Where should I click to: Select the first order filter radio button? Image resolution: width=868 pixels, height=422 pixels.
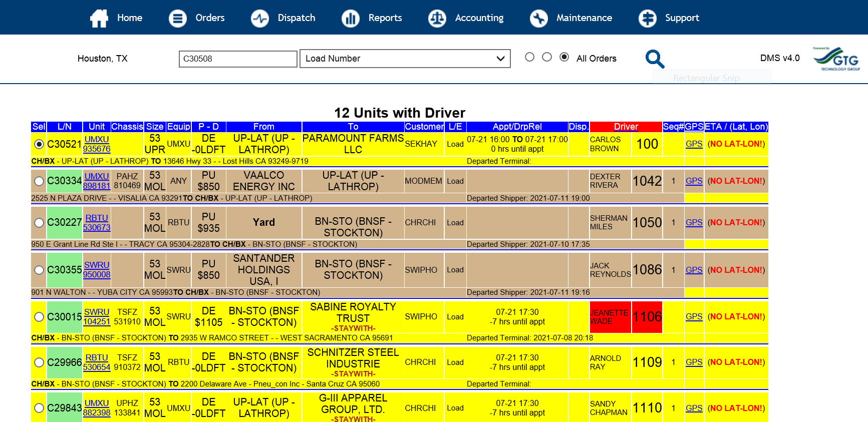click(x=529, y=57)
